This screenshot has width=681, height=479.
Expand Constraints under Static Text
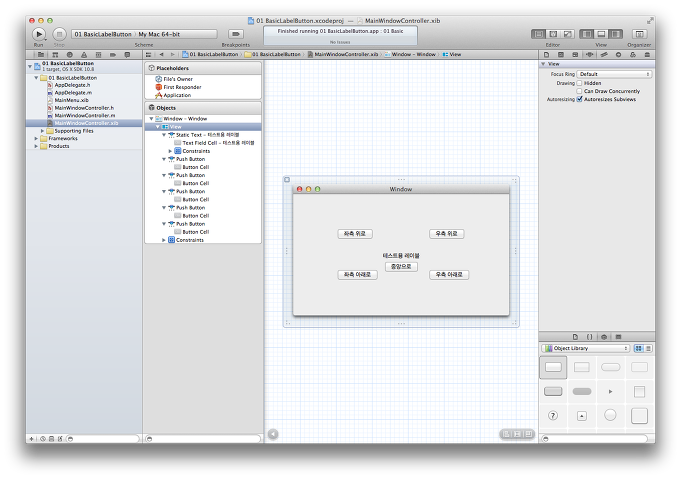click(x=170, y=151)
